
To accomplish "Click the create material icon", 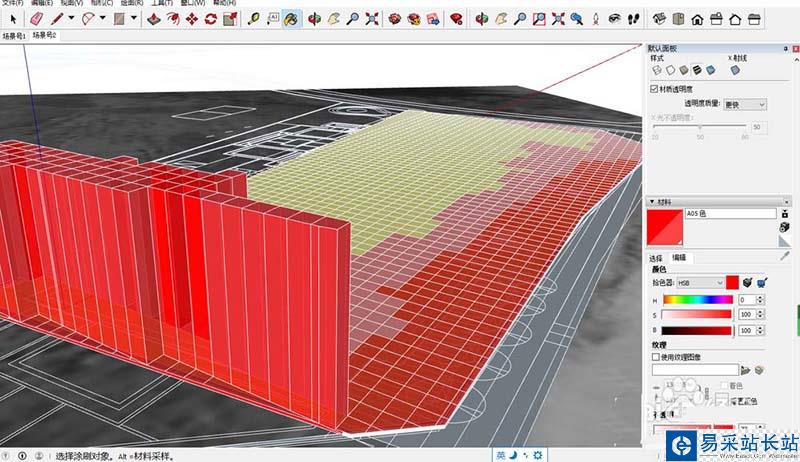I will point(784,227).
